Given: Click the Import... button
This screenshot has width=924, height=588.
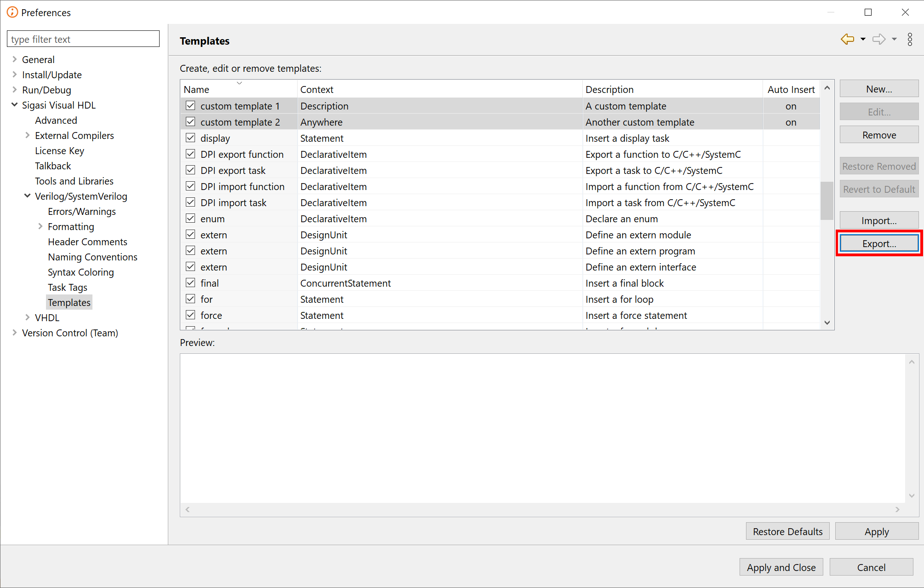Looking at the screenshot, I should coord(878,220).
